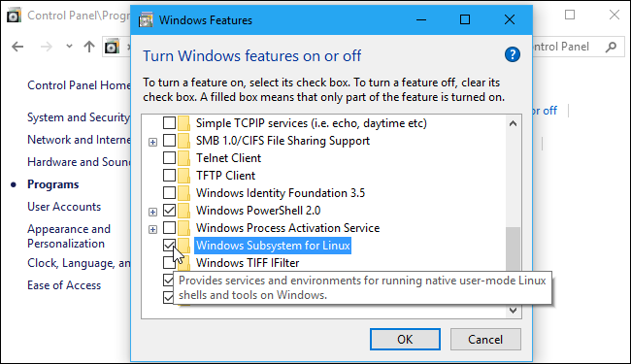This screenshot has width=631, height=364.
Task: Expand SMB 1.0/CIFS File Sharing Support
Action: pos(153,142)
